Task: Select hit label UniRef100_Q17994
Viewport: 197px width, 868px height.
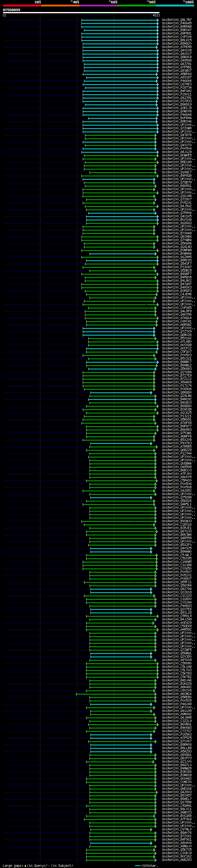Action: pyautogui.click(x=177, y=802)
